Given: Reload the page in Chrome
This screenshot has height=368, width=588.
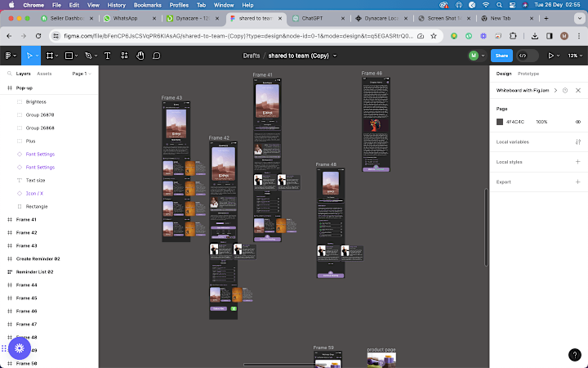Looking at the screenshot, I should point(38,36).
